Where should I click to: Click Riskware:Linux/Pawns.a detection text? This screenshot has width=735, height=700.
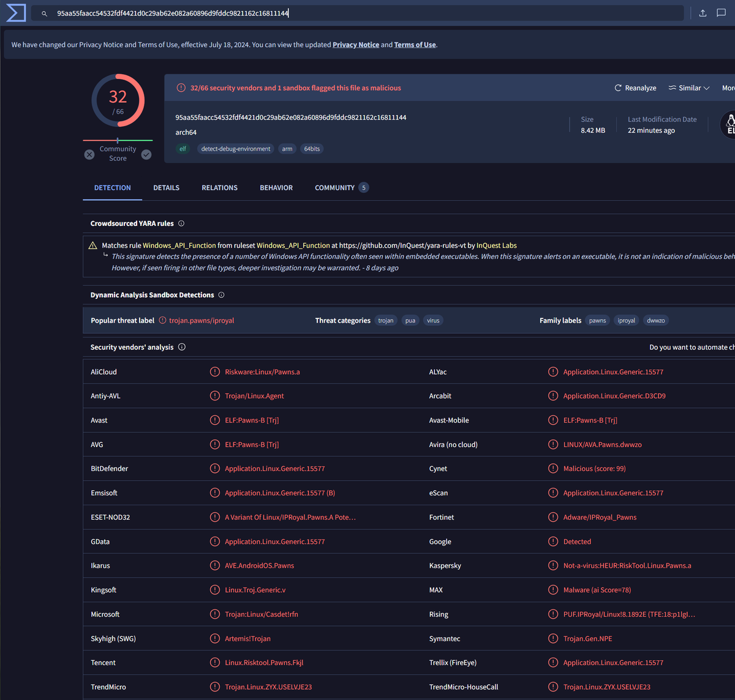262,372
